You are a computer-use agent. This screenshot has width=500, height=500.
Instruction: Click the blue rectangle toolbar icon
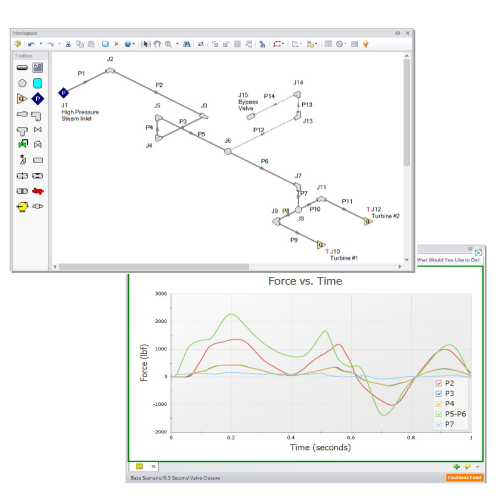(x=105, y=44)
